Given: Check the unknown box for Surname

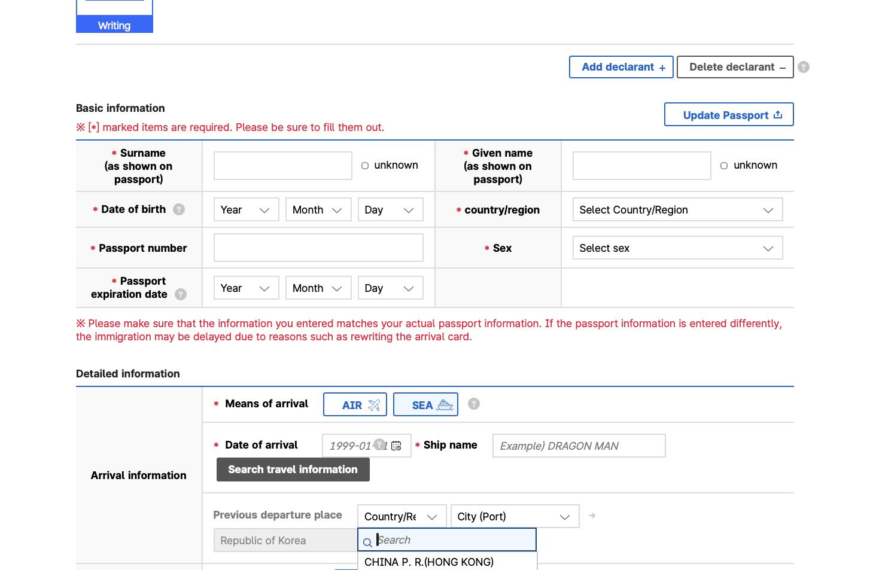Looking at the screenshot, I should 365,166.
